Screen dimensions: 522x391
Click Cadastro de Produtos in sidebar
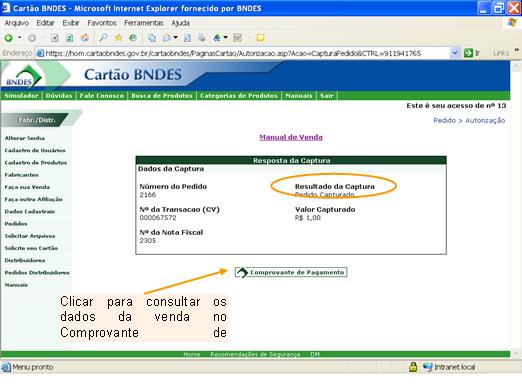pyautogui.click(x=36, y=163)
